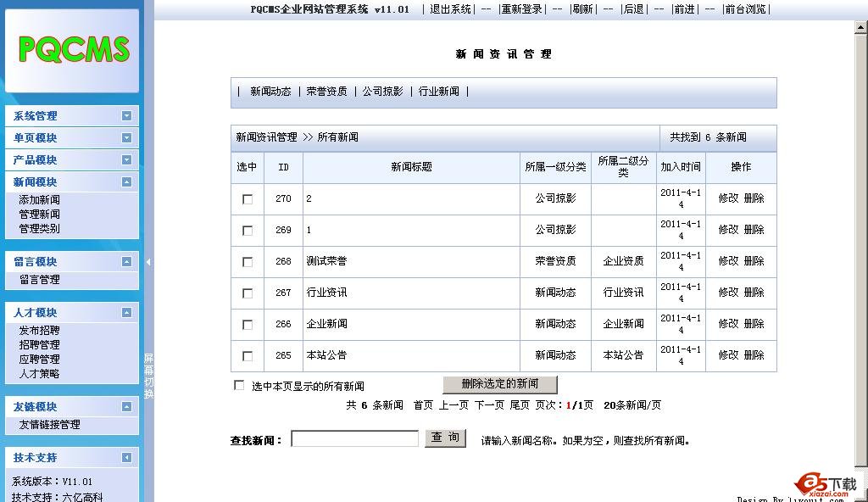Viewport: 868px width, 502px height.
Task: Click 退出系统 in top menu
Action: tap(450, 9)
